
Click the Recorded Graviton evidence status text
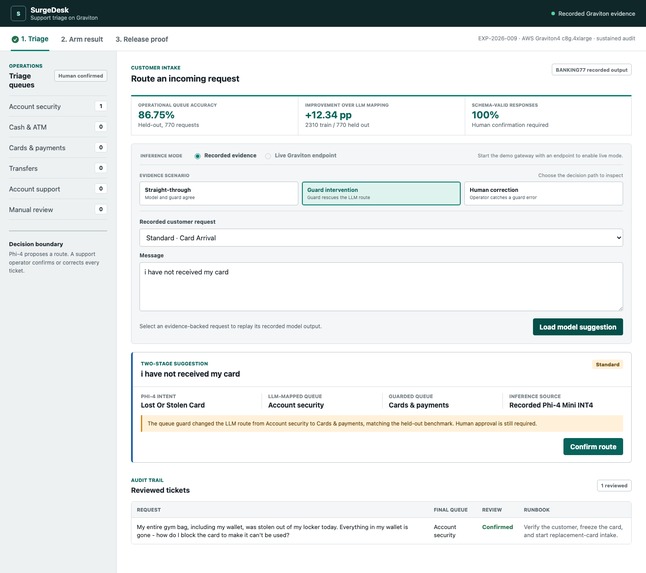(597, 14)
